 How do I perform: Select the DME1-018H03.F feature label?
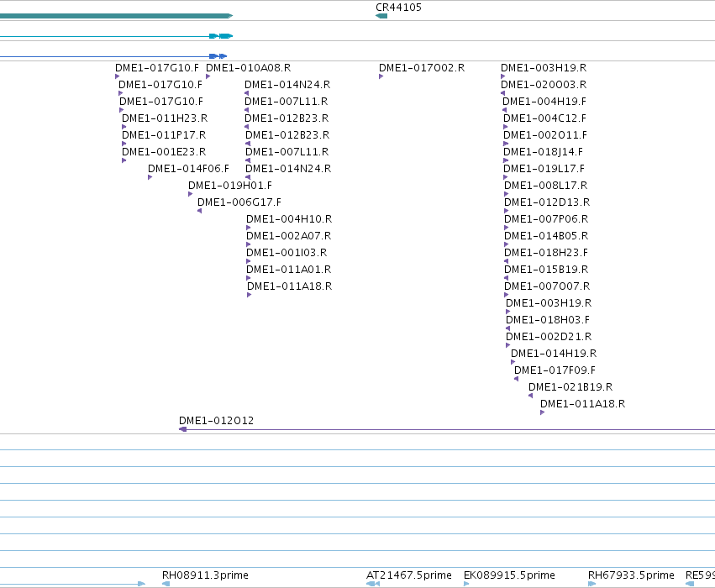(548, 320)
